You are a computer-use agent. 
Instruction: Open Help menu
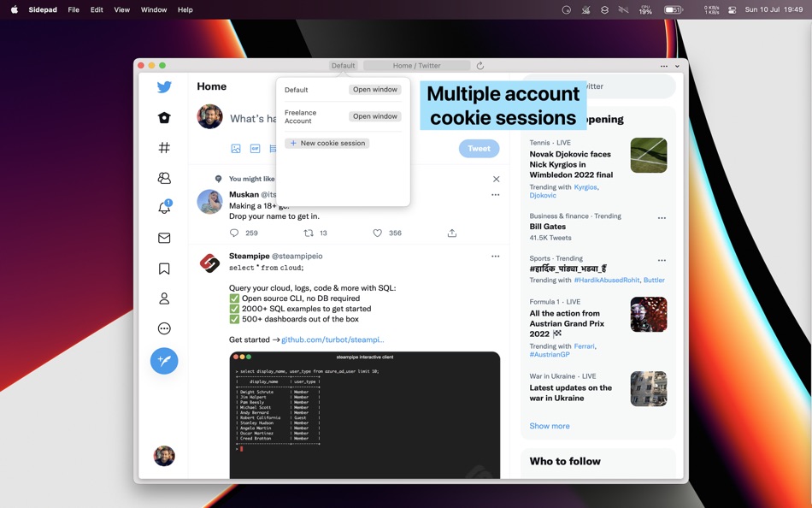pos(185,10)
